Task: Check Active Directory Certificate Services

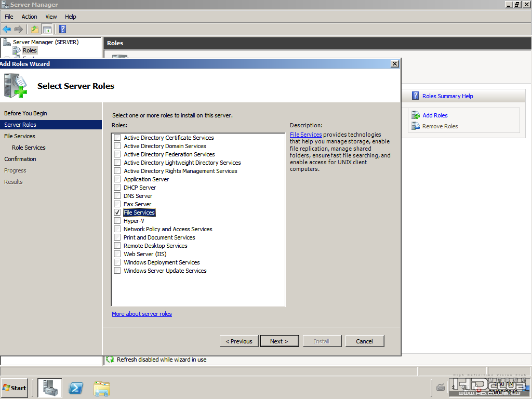Action: pos(117,137)
